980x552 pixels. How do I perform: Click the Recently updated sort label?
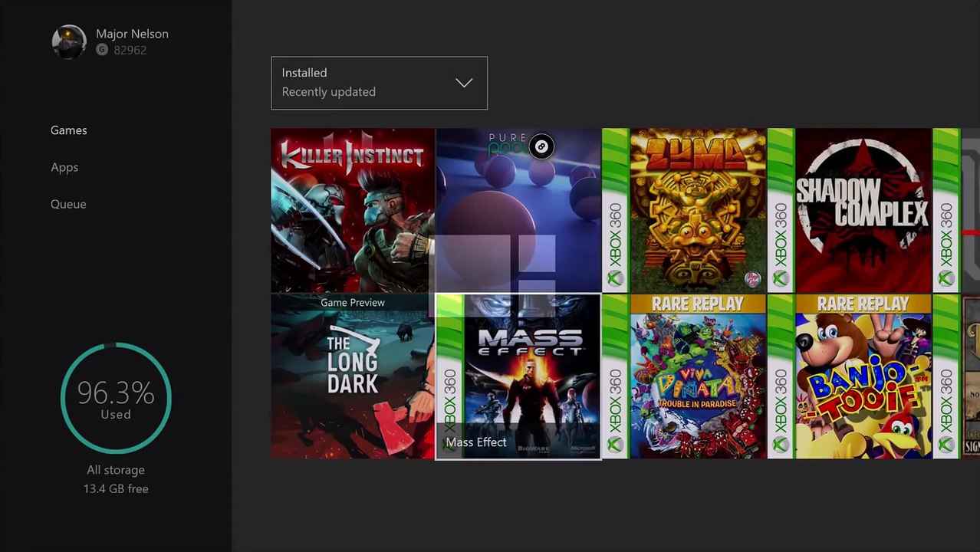coord(328,92)
